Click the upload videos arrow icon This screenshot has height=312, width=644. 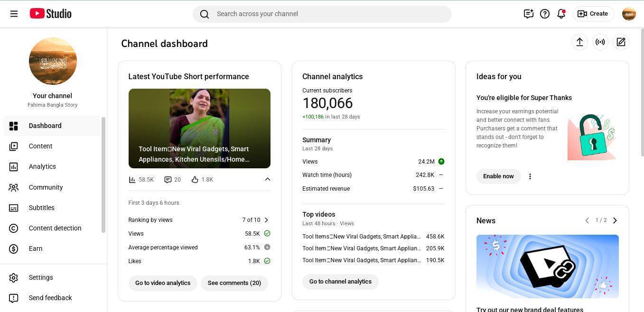coord(579,42)
